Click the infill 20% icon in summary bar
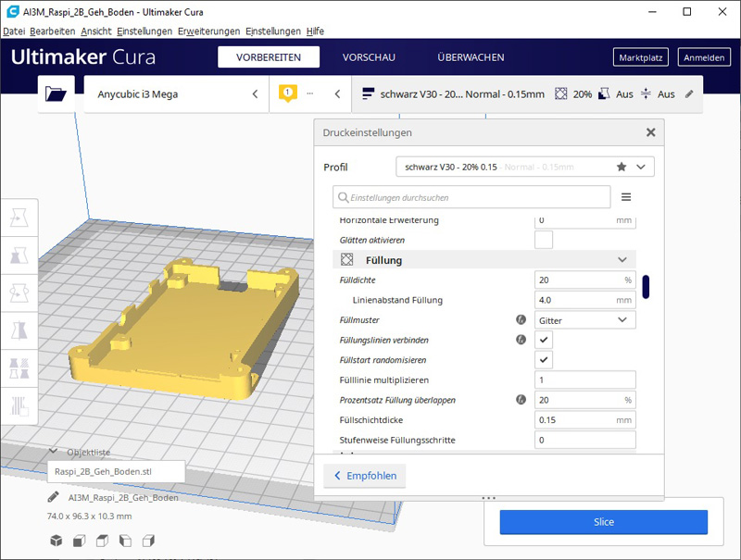 point(560,94)
